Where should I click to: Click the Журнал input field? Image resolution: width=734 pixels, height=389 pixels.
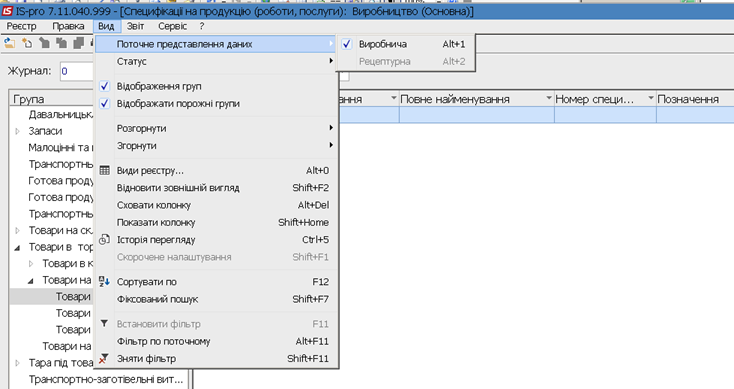click(x=77, y=71)
